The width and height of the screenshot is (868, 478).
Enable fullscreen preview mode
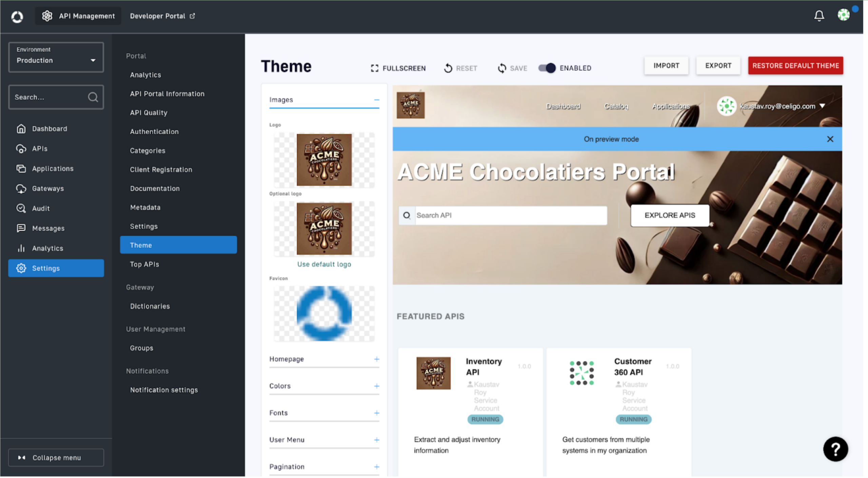pyautogui.click(x=398, y=68)
